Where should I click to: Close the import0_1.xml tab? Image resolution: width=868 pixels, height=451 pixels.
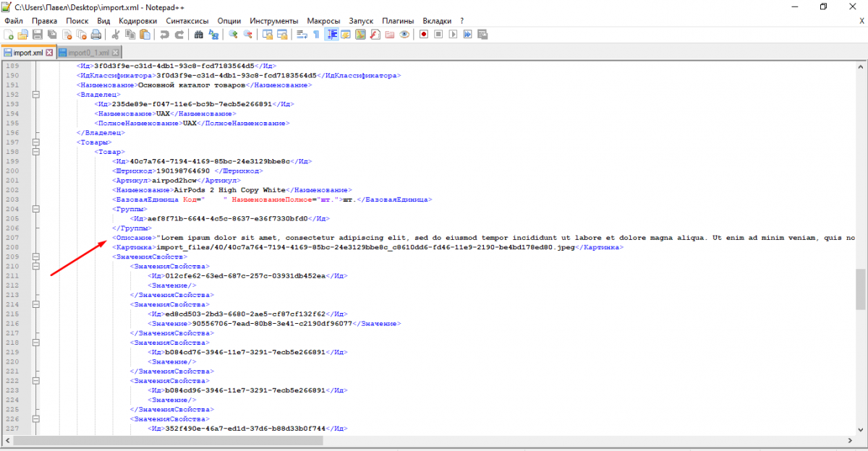click(114, 53)
